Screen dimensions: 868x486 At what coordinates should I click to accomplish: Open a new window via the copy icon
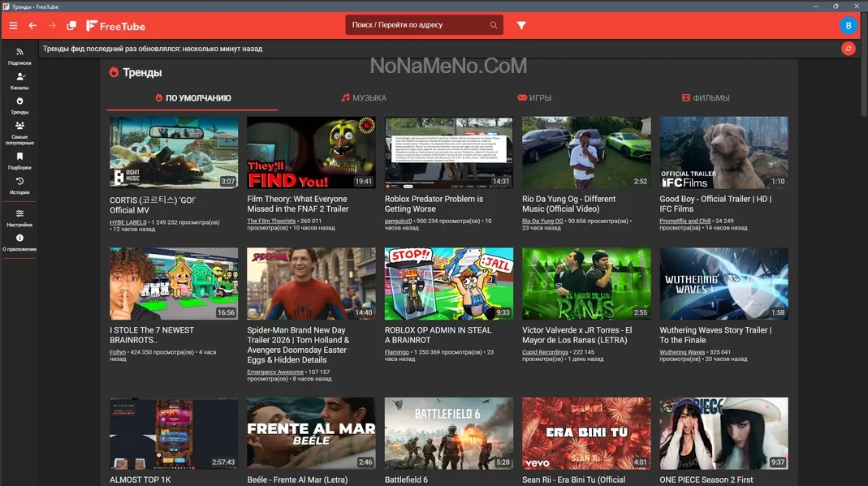click(x=71, y=25)
